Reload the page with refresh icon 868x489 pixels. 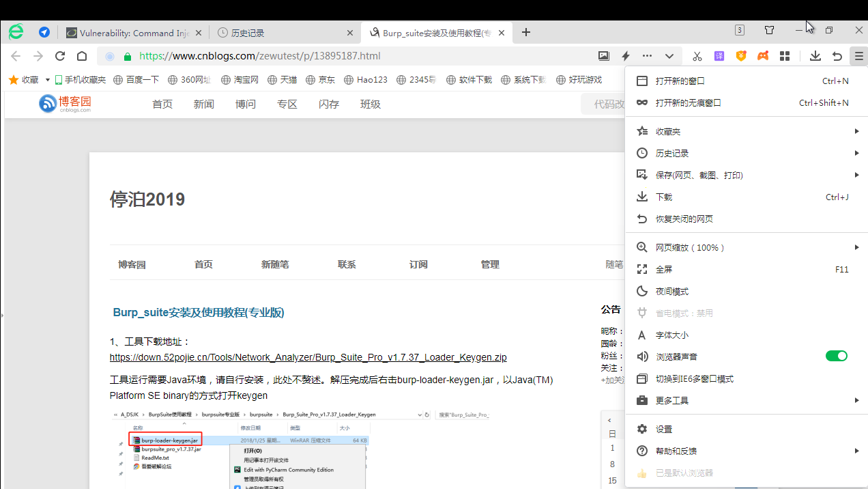pyautogui.click(x=60, y=56)
